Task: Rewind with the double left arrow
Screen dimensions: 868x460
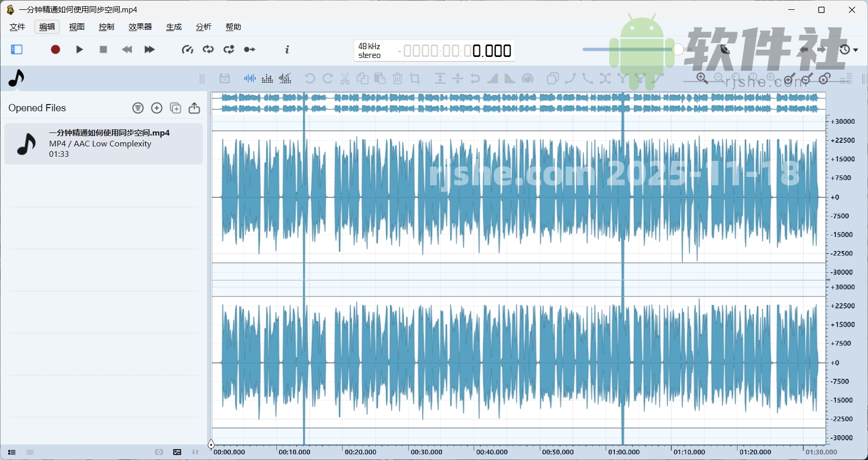Action: (127, 49)
